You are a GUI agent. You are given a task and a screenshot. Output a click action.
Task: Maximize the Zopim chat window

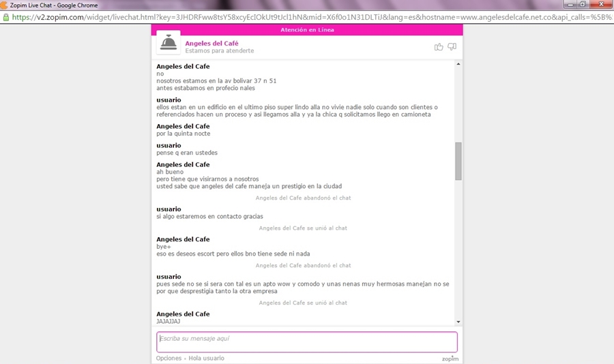(x=583, y=4)
